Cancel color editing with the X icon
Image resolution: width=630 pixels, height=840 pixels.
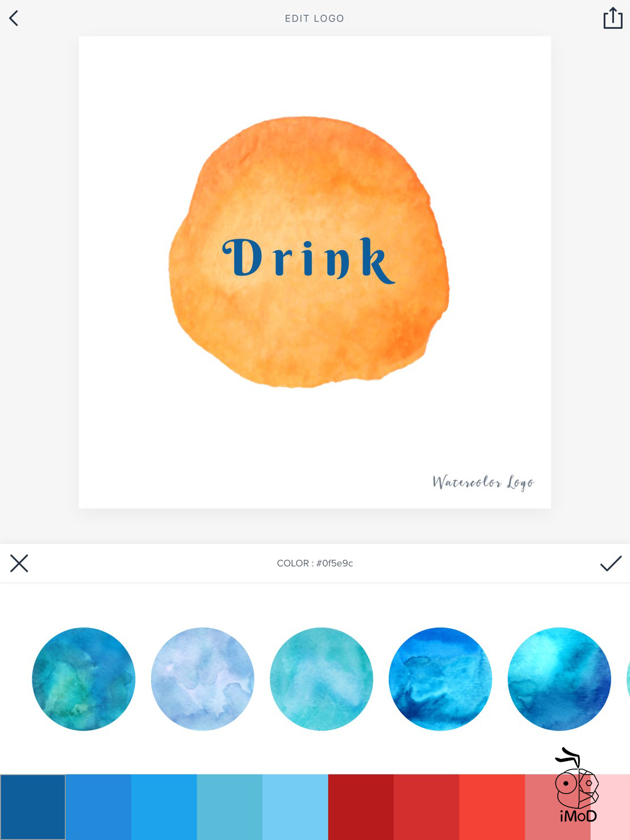(x=19, y=563)
